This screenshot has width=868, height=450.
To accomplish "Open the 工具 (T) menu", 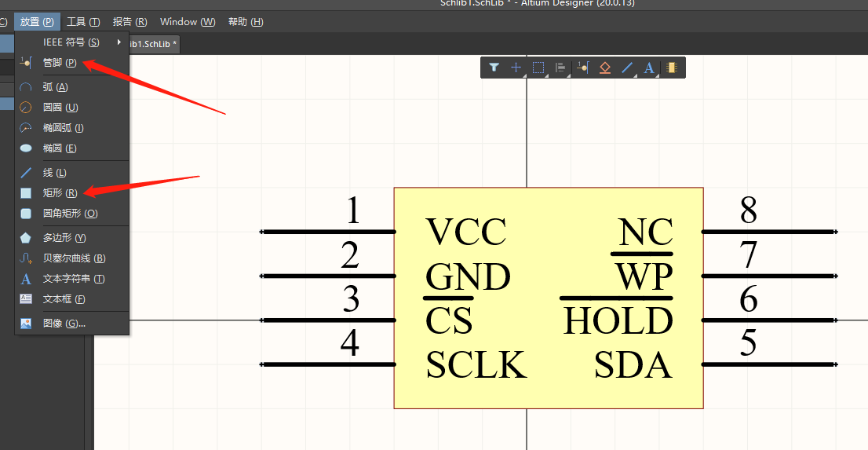I will point(83,22).
